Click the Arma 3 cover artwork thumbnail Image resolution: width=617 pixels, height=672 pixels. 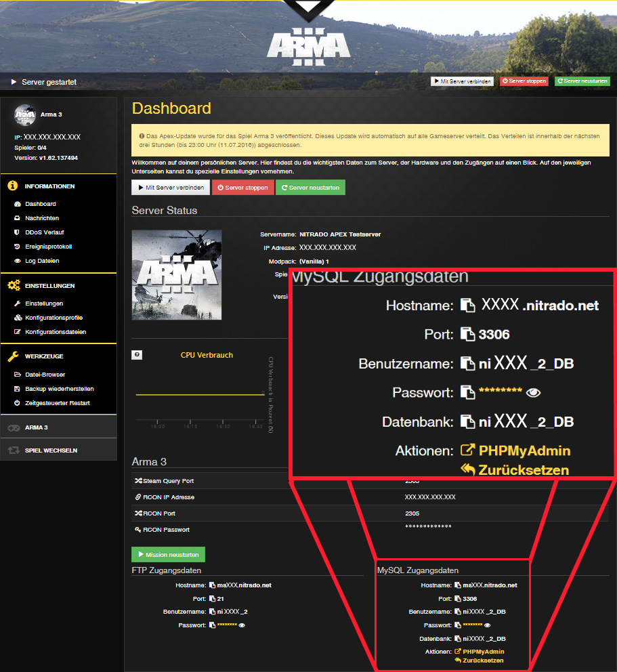(177, 275)
